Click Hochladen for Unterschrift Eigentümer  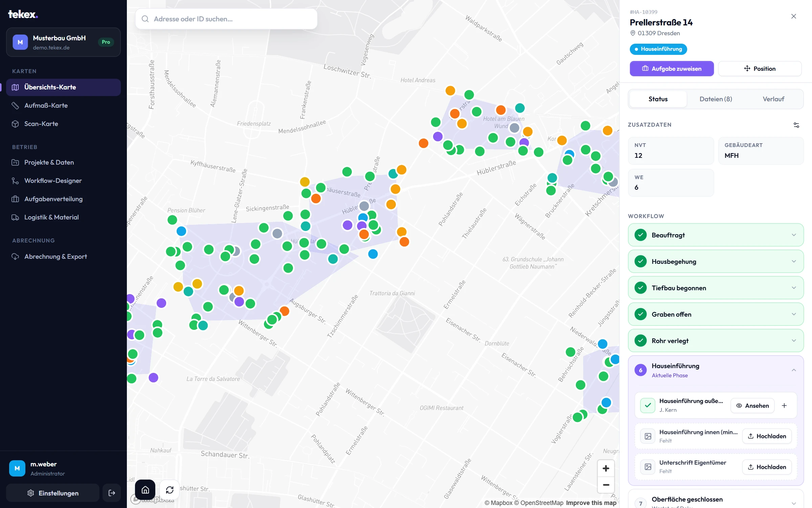coord(767,467)
